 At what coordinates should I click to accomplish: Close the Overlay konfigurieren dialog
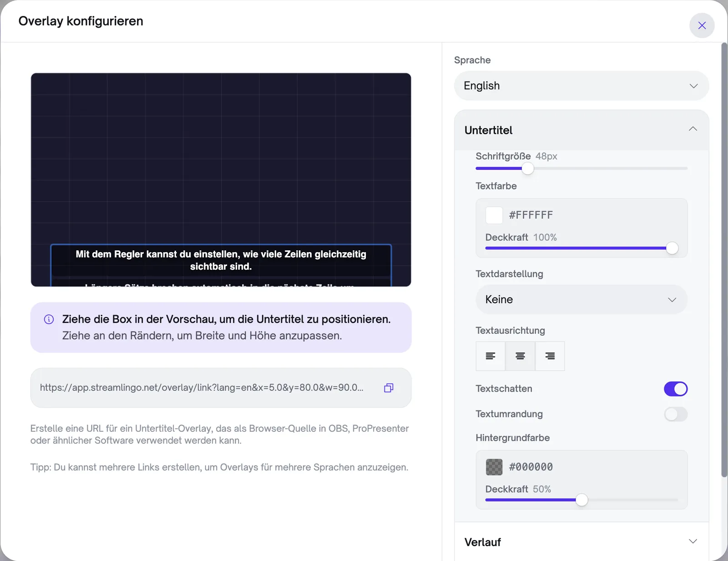pyautogui.click(x=702, y=25)
